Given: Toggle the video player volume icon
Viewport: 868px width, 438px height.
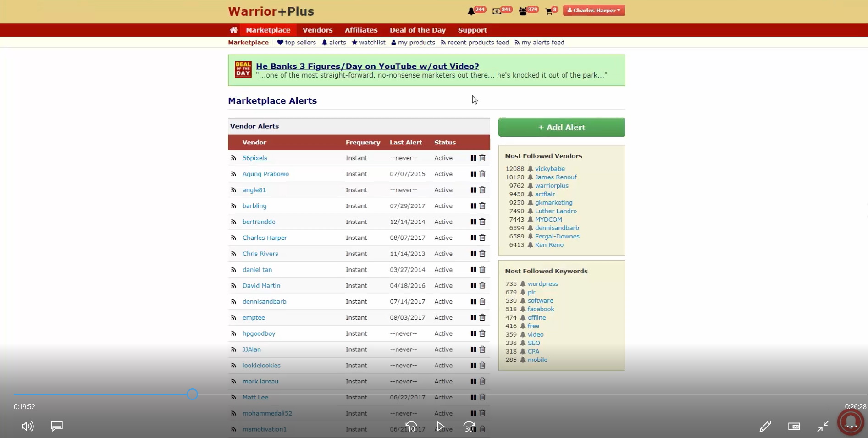Looking at the screenshot, I should tap(28, 427).
